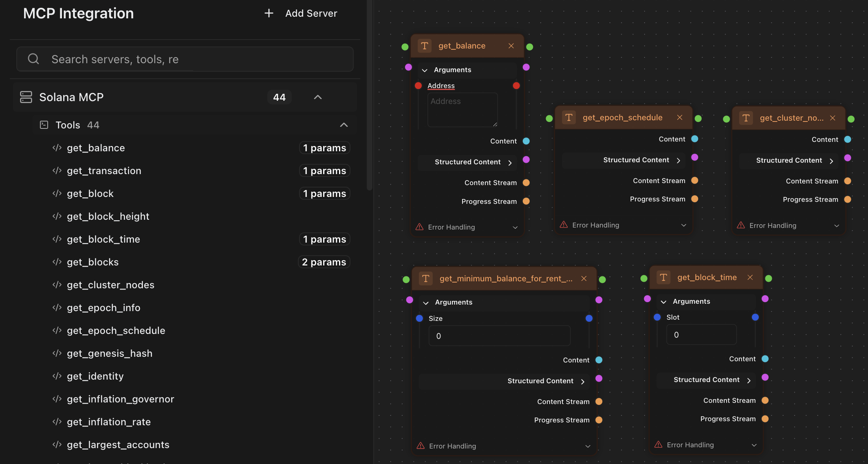Expand Structured Content in get_block_time node

[749, 380]
